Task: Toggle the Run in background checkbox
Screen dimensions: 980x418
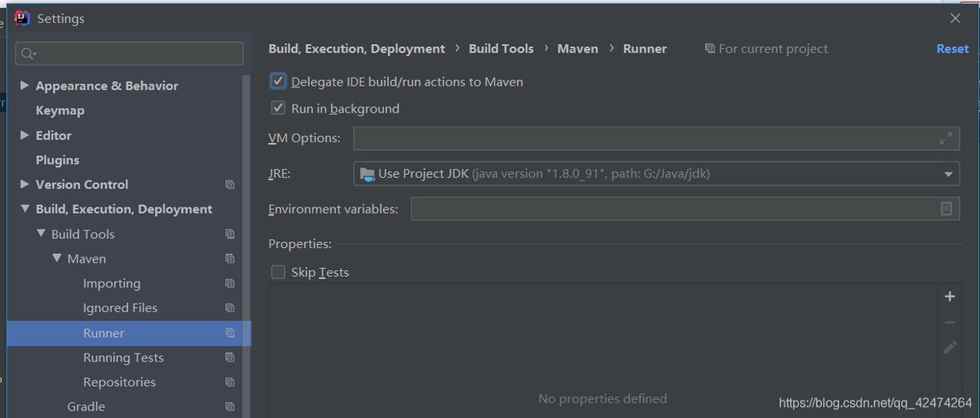Action: tap(278, 109)
